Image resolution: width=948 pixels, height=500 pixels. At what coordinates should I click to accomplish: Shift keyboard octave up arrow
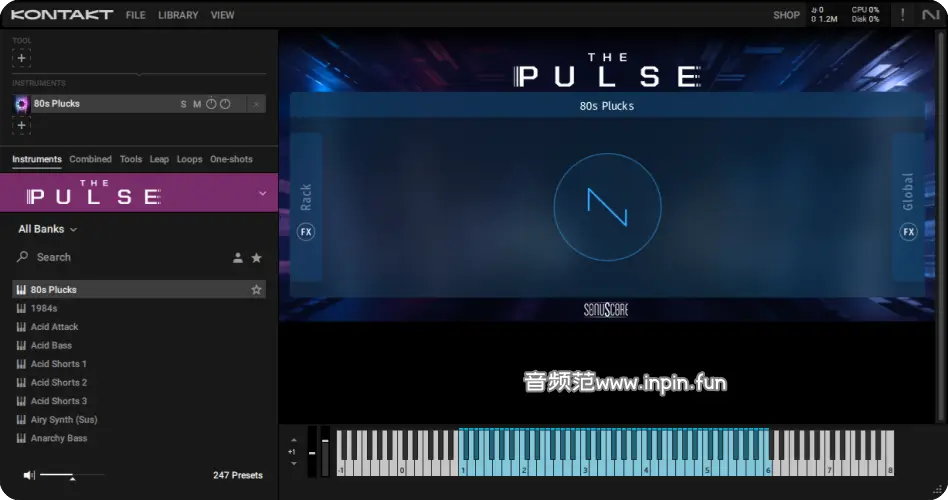click(294, 440)
